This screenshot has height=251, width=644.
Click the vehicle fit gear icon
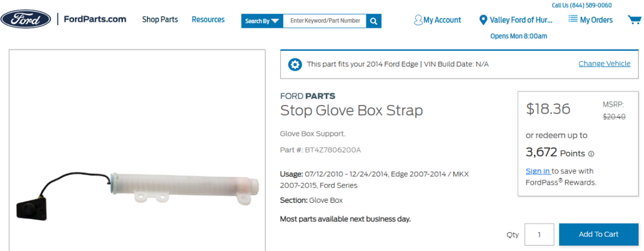(294, 64)
